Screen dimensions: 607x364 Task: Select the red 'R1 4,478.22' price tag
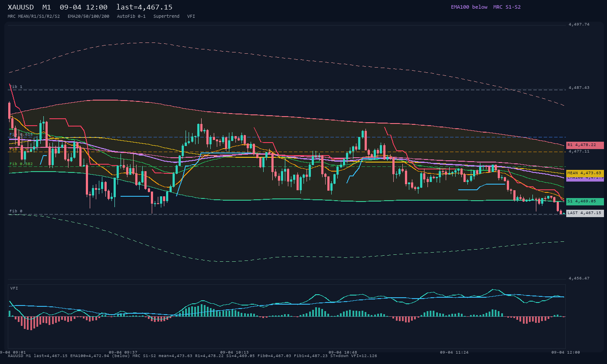pos(585,145)
